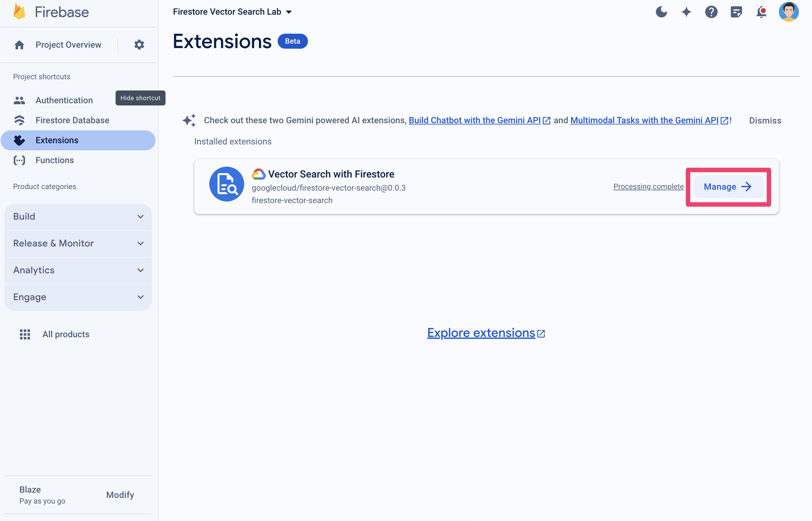Viewport: 812px width, 521px height.
Task: Click the Extensions puzzle piece icon
Action: (x=19, y=139)
